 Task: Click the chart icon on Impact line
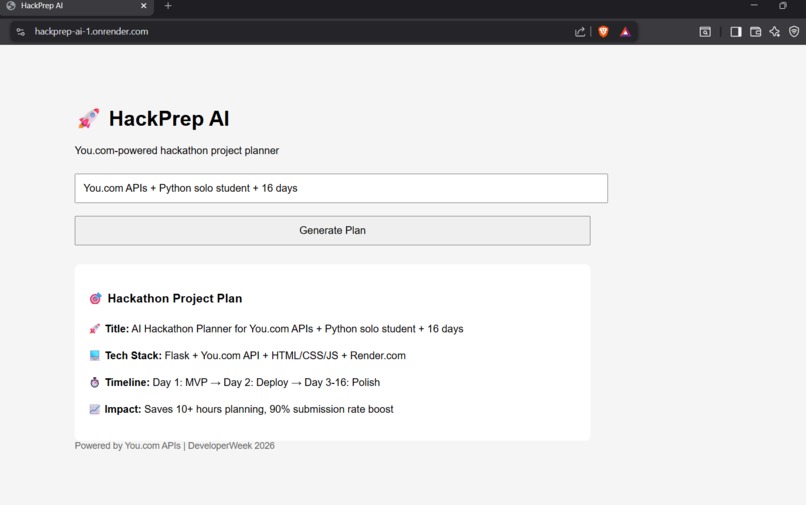click(95, 409)
